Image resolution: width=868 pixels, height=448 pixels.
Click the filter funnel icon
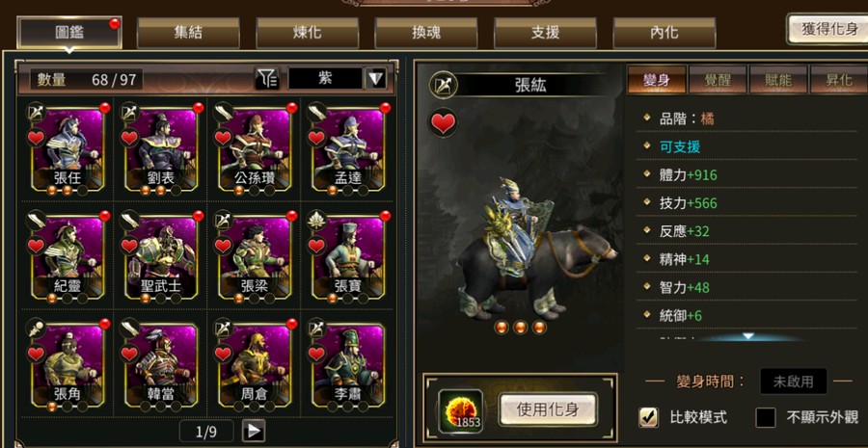click(x=267, y=79)
